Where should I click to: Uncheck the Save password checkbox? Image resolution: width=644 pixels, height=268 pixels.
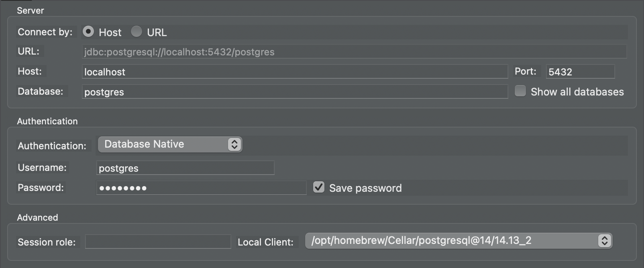319,187
